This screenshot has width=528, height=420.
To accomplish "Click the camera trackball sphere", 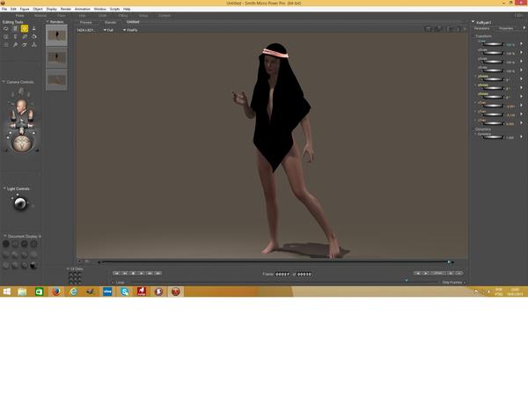I will [x=22, y=143].
